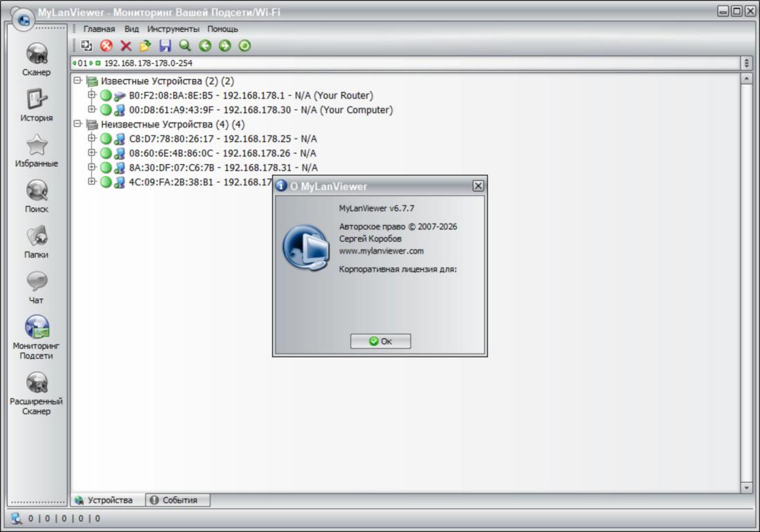Collapse the Неизвестные Устройства tree group
This screenshot has width=760, height=532.
[78, 124]
